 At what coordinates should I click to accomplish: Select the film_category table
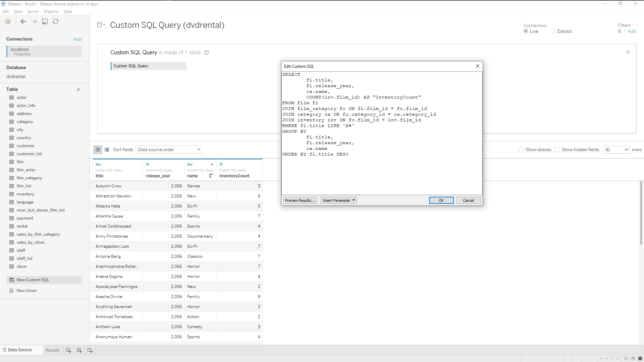(29, 178)
